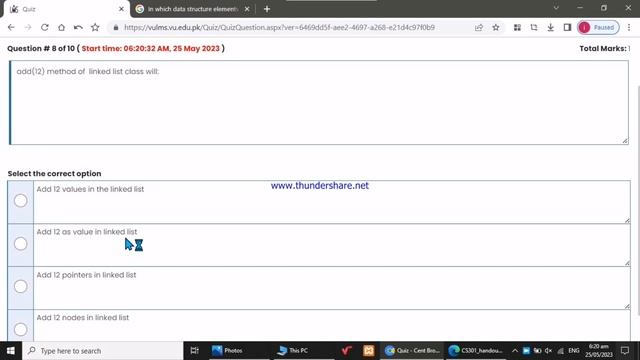Open the CS301_handouts Edge taskbar item
640x360 pixels.
point(475,351)
